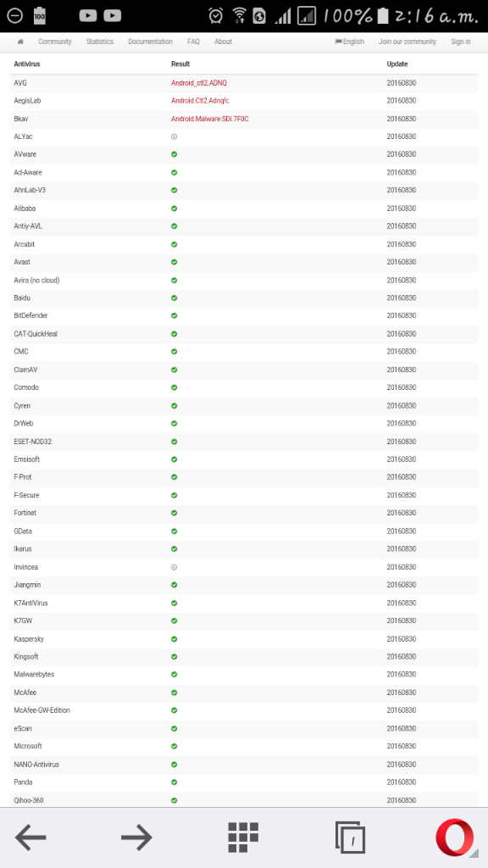Viewport: 488px width, 868px height.
Task: Open the English language selector
Action: [x=350, y=42]
